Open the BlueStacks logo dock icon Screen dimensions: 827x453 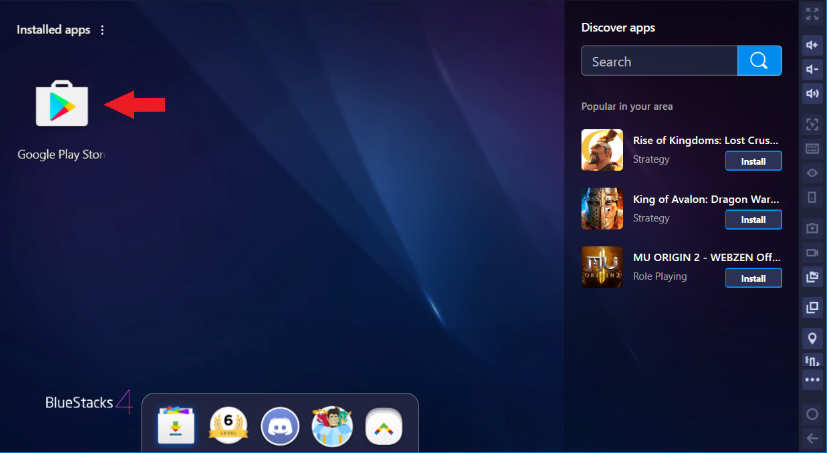384,425
